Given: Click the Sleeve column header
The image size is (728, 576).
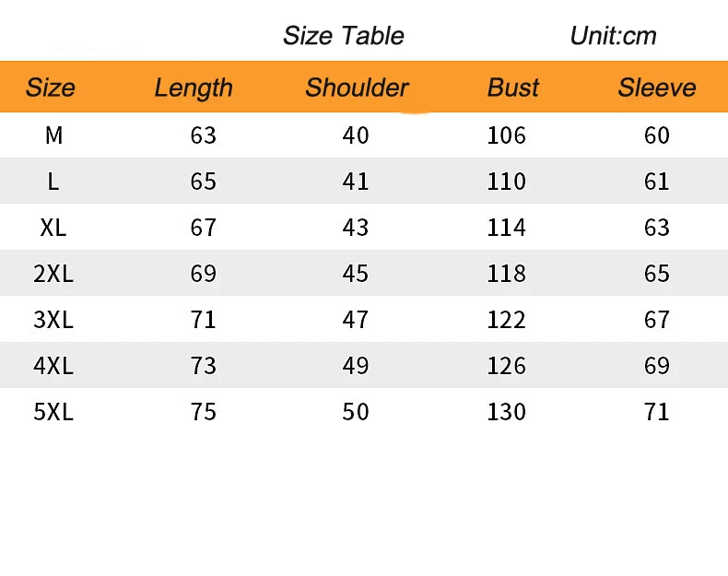Looking at the screenshot, I should point(657,88).
